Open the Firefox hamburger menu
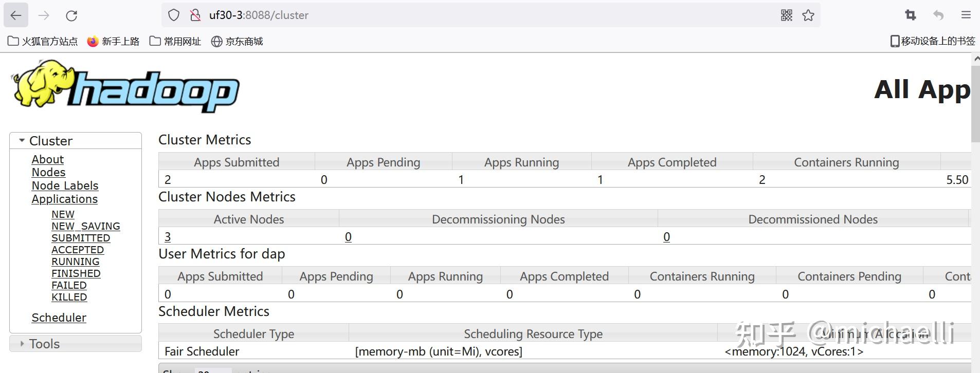Image resolution: width=980 pixels, height=373 pixels. (x=966, y=15)
